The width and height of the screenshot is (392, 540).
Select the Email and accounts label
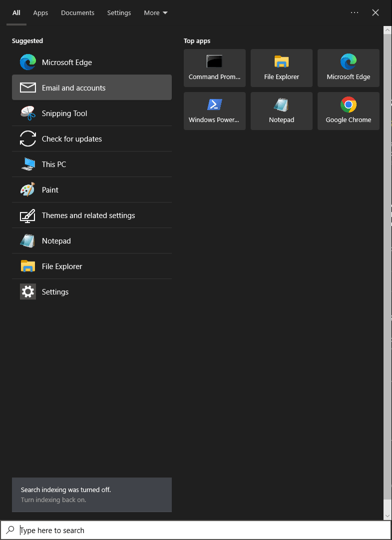pos(73,88)
